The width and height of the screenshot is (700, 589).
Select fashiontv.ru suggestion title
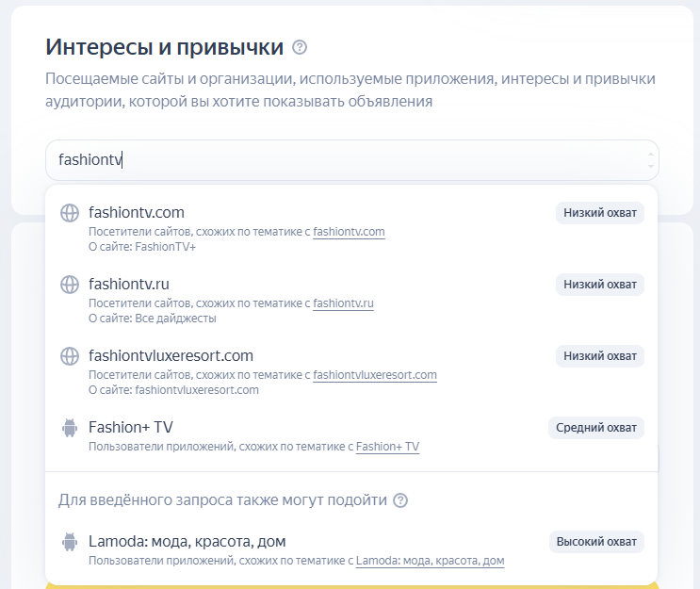[129, 284]
